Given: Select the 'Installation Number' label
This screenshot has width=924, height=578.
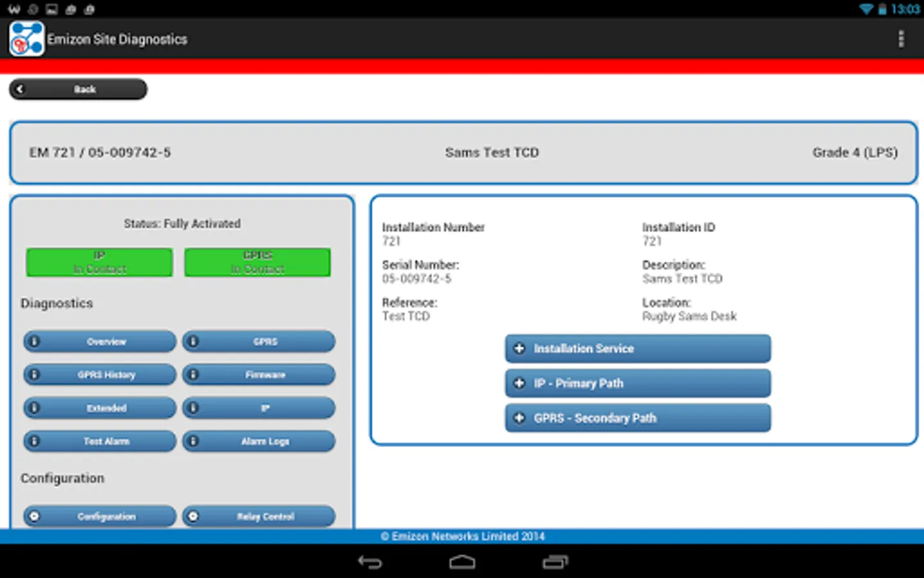Looking at the screenshot, I should click(x=434, y=227).
